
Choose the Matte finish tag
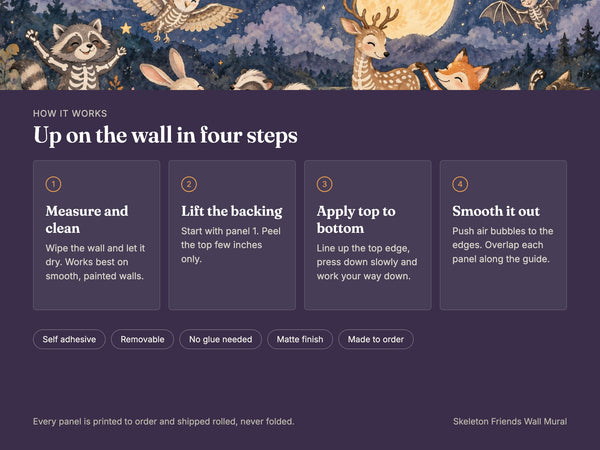pos(300,339)
